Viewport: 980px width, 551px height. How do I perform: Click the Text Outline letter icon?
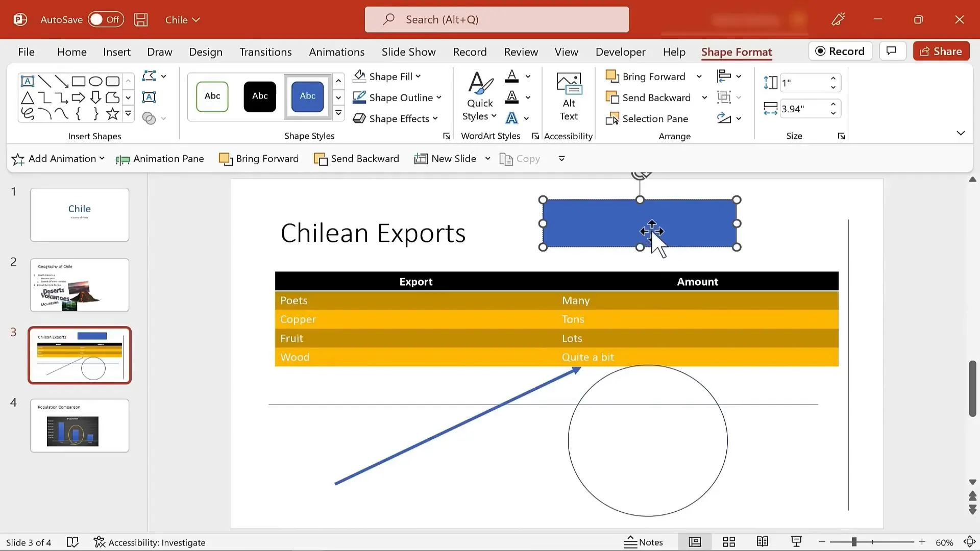(511, 97)
